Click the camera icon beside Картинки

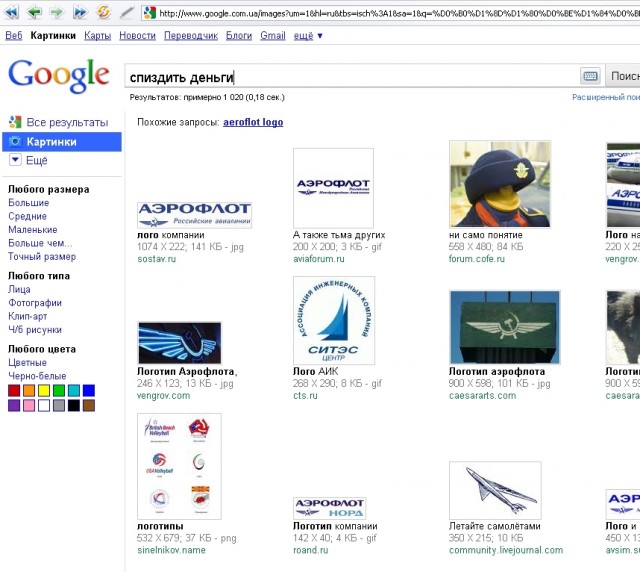15,142
